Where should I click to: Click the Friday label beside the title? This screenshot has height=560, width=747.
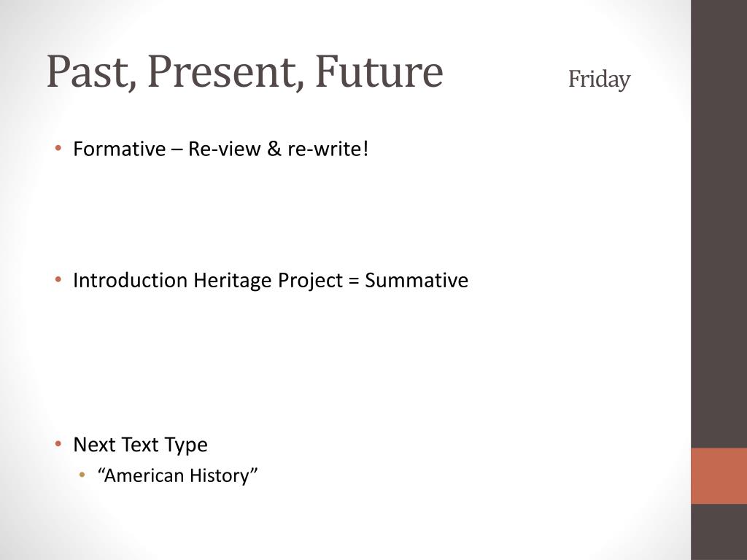599,79
